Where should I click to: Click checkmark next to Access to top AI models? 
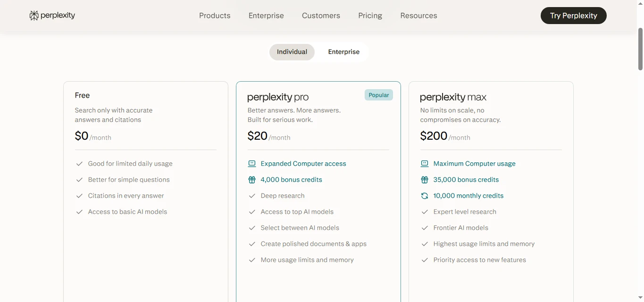point(252,212)
